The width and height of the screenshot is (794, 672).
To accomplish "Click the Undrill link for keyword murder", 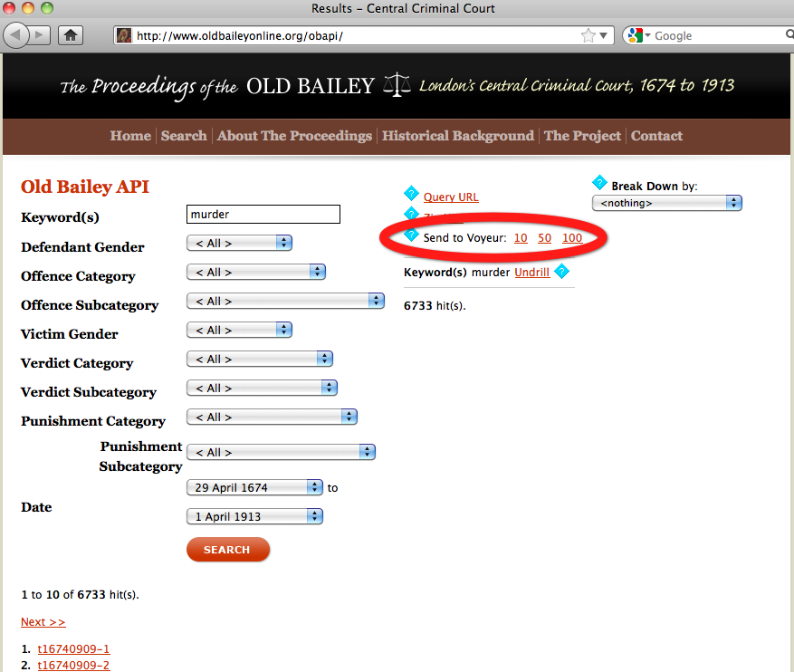I will [x=531, y=273].
